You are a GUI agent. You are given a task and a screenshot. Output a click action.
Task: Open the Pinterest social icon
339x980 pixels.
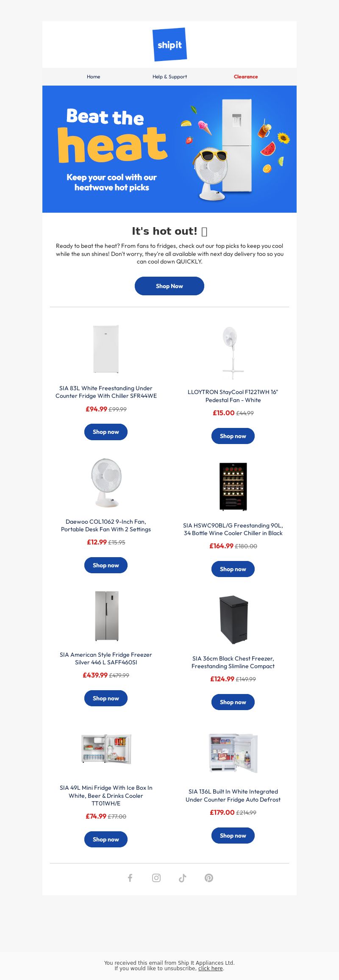pos(209,878)
